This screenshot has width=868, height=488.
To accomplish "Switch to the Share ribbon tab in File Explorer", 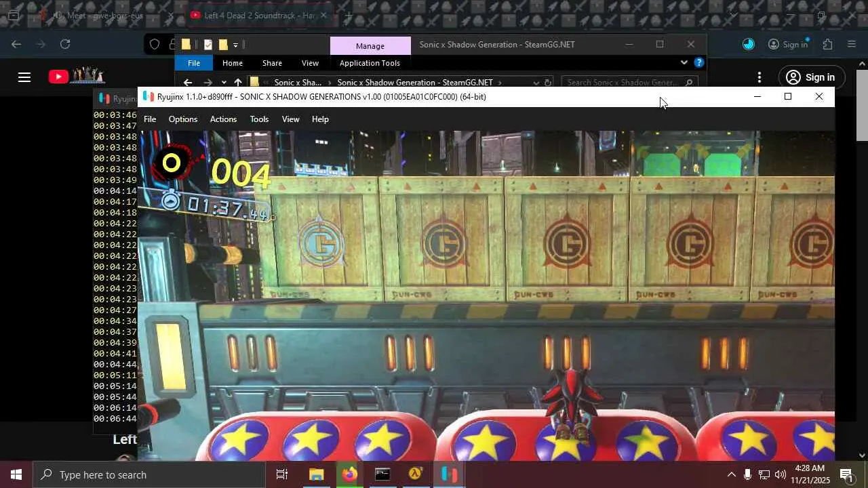I will (272, 63).
